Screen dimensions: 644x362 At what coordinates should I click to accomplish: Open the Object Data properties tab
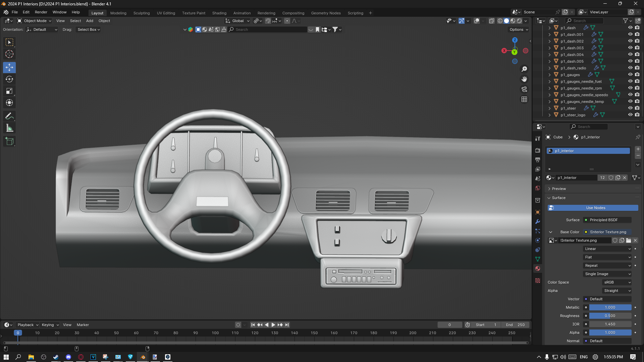click(538, 259)
